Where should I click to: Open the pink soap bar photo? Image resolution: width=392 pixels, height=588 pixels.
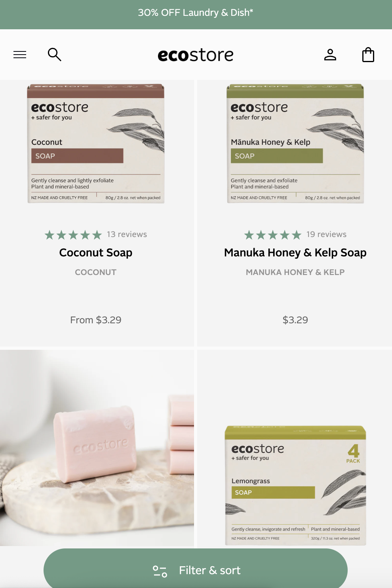pyautogui.click(x=97, y=448)
